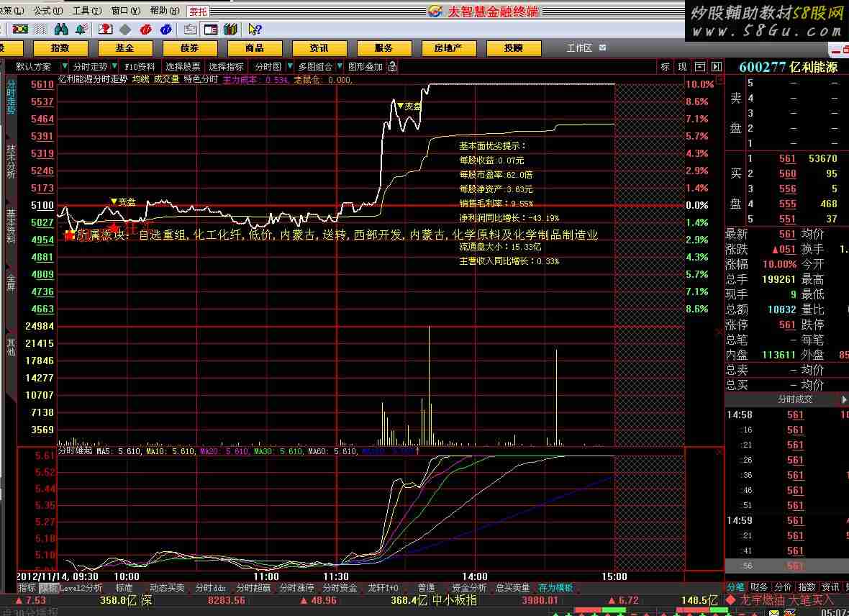The image size is (849, 616).
Task: Open the 基金 category button
Action: point(125,48)
